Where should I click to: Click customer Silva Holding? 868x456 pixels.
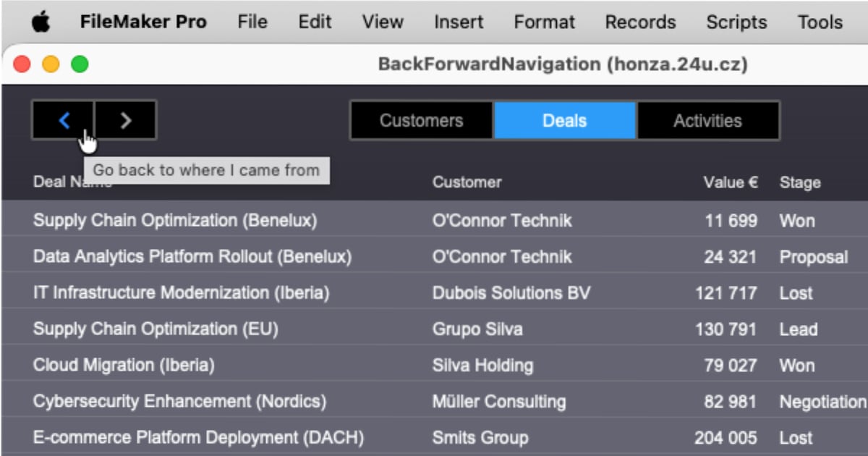click(482, 366)
